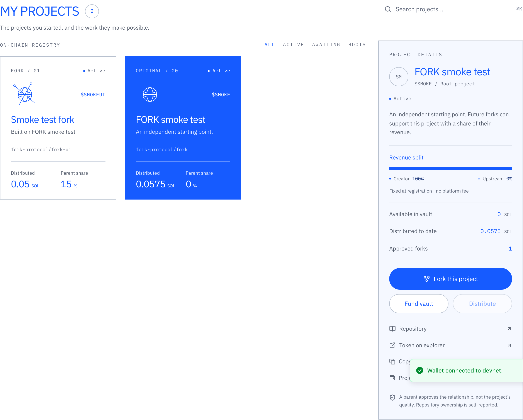Click the Fund vault button
This screenshot has width=523, height=420.
[x=418, y=304]
